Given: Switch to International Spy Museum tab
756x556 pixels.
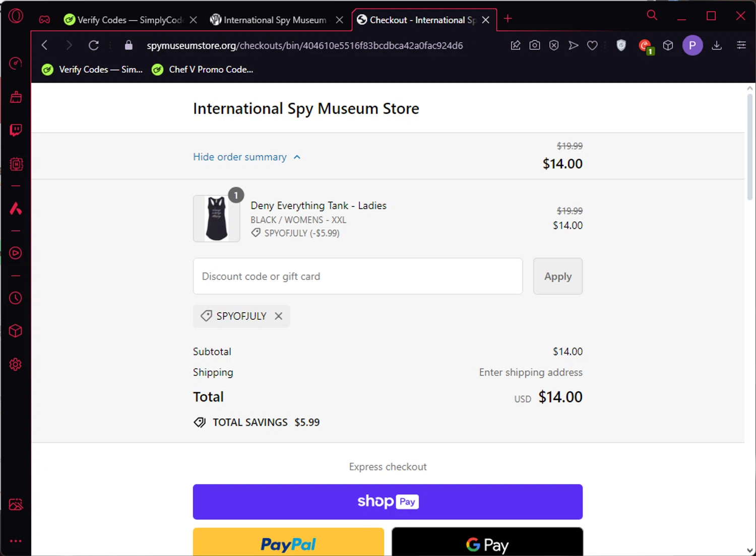Looking at the screenshot, I should point(268,20).
